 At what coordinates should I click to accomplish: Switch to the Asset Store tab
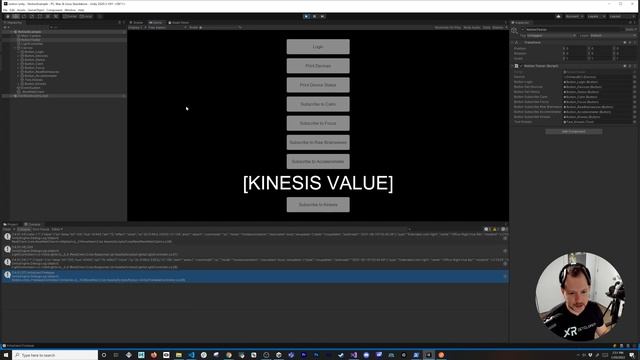point(179,22)
